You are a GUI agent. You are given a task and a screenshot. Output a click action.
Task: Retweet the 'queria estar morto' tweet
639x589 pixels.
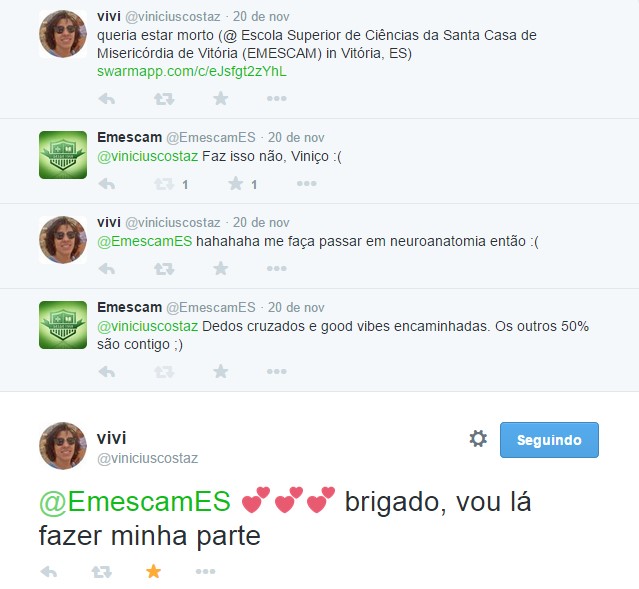coord(164,99)
